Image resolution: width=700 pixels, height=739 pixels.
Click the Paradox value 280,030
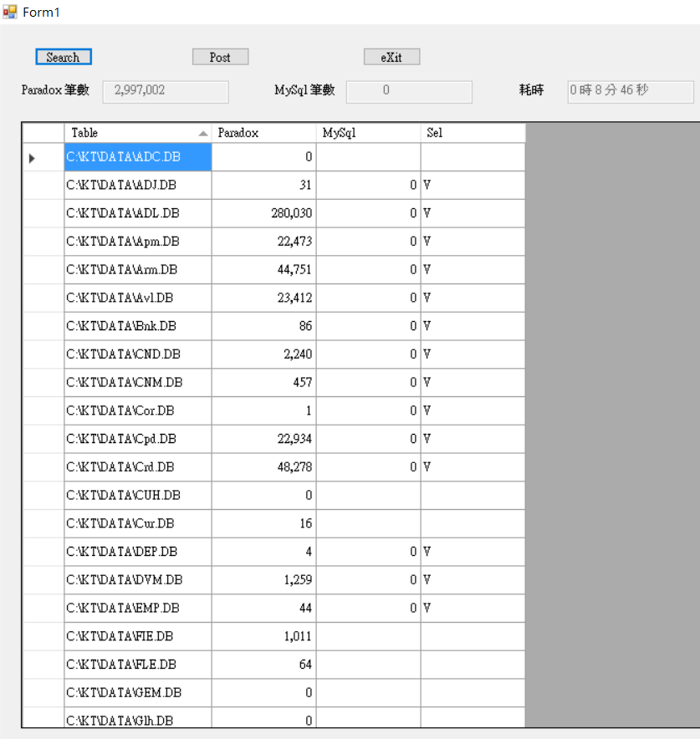pyautogui.click(x=264, y=213)
